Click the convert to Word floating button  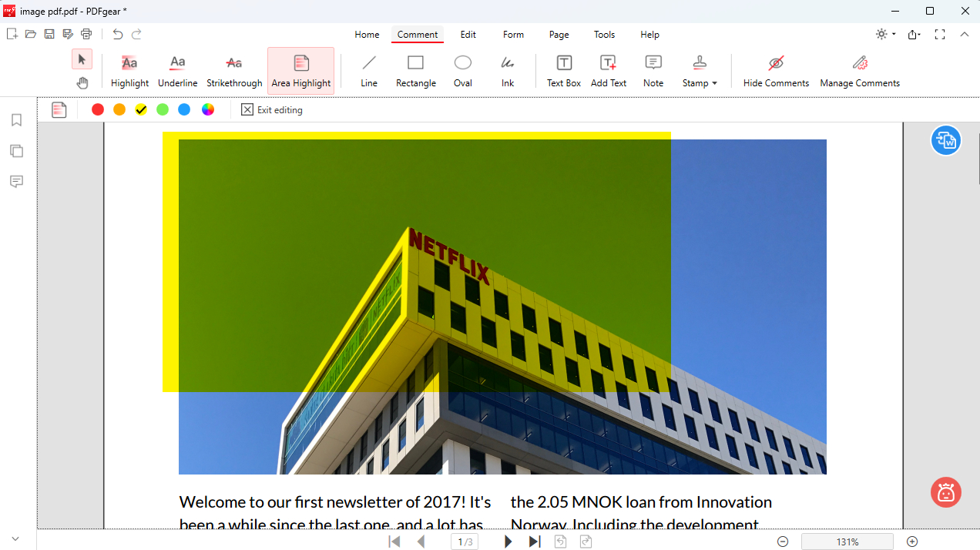tap(946, 140)
